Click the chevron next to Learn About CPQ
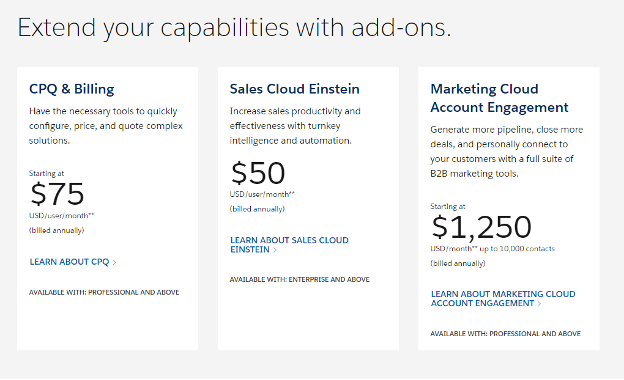Viewport: 624px width, 380px height. pyautogui.click(x=114, y=262)
